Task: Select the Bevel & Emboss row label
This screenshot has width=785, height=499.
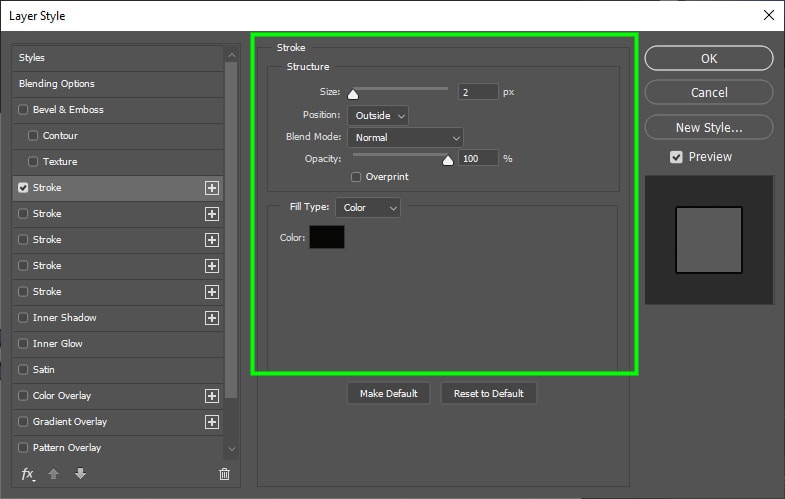Action: tap(68, 109)
